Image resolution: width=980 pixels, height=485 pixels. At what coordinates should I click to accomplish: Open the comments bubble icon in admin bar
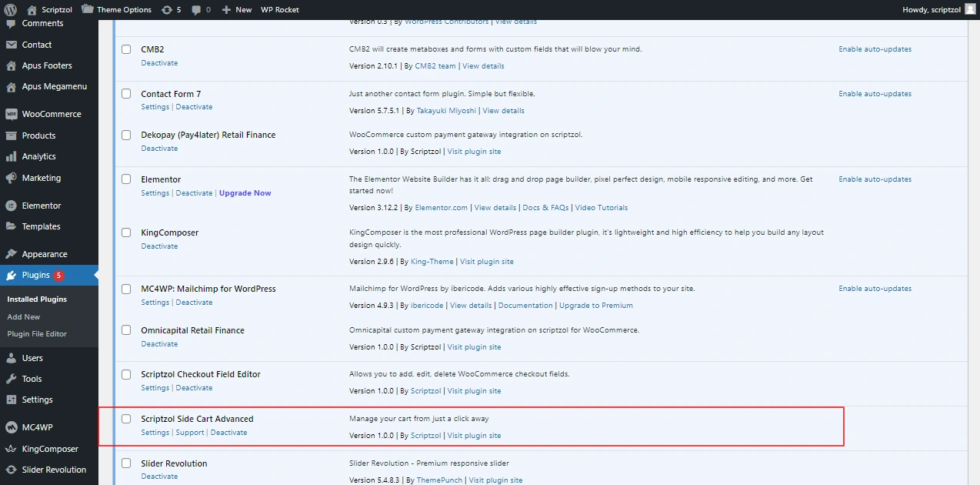[x=196, y=9]
